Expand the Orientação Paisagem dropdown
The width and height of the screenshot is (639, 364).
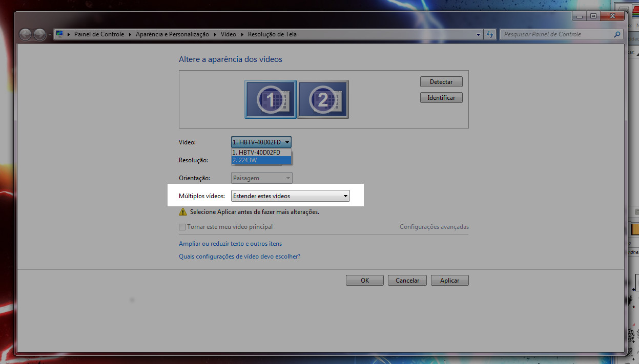(261, 178)
